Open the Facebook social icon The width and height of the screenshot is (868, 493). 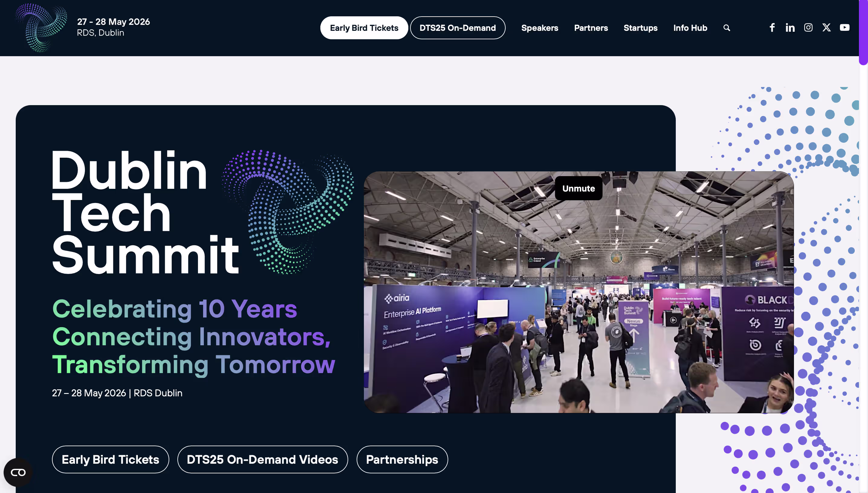[772, 27]
